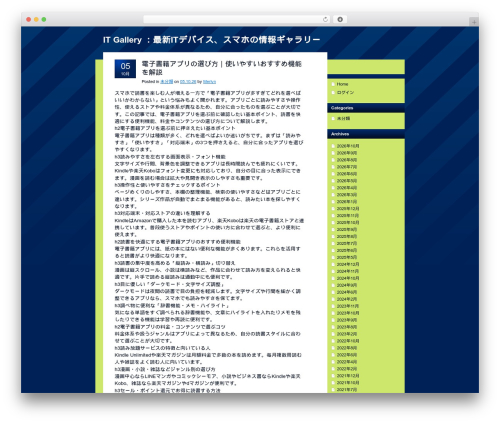Open the 2021年10月 archive
Screen dimensions: 500x423
click(348, 383)
